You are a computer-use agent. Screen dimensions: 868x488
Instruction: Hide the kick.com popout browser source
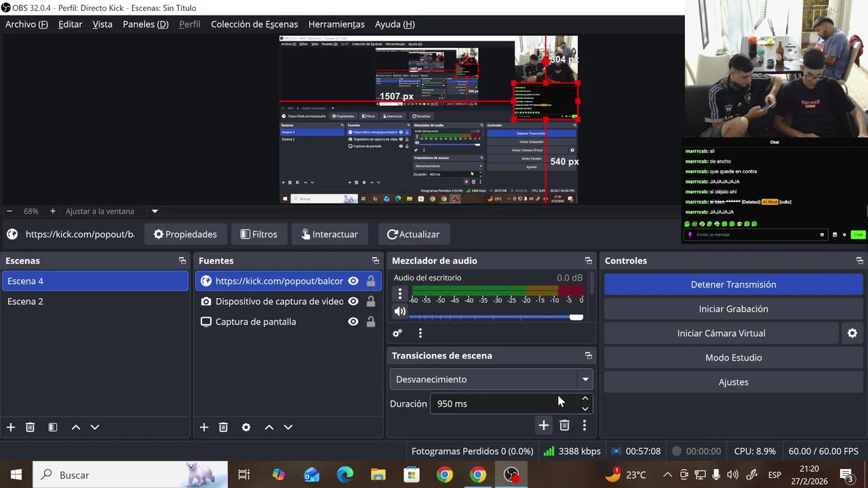353,281
